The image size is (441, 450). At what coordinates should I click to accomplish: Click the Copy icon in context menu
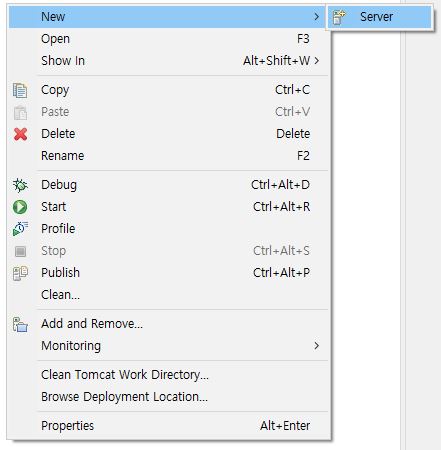coord(20,90)
